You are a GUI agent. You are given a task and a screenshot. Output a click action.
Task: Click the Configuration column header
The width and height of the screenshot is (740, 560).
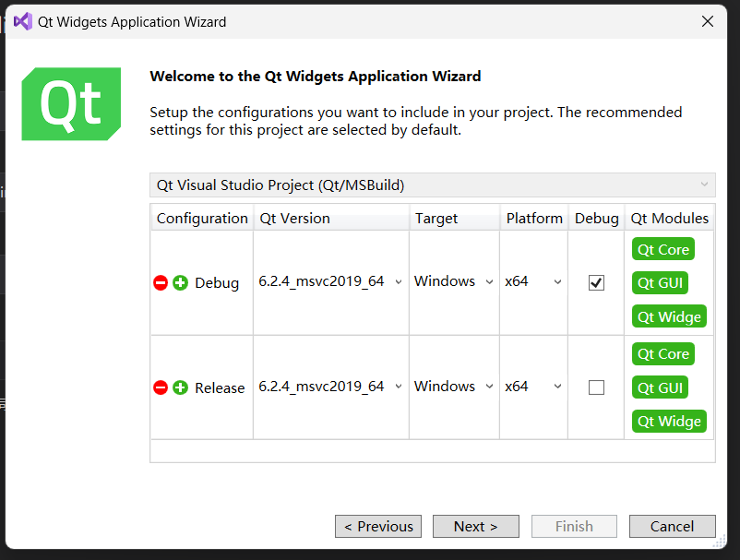point(202,219)
